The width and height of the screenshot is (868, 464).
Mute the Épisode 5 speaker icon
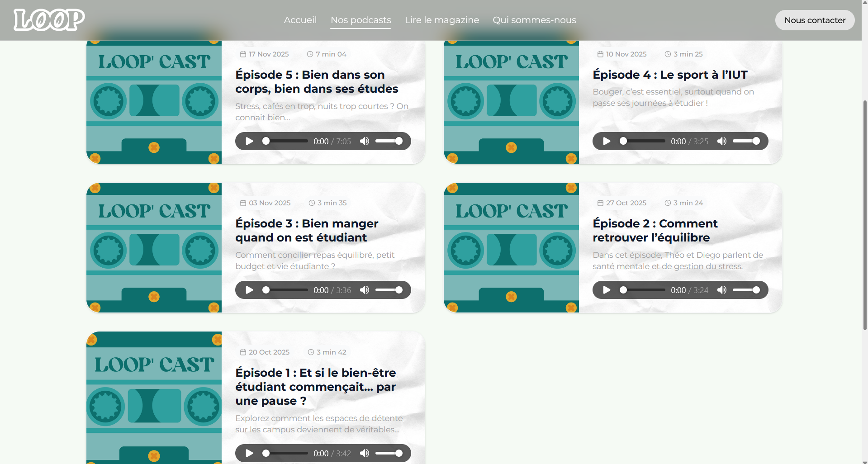click(365, 141)
